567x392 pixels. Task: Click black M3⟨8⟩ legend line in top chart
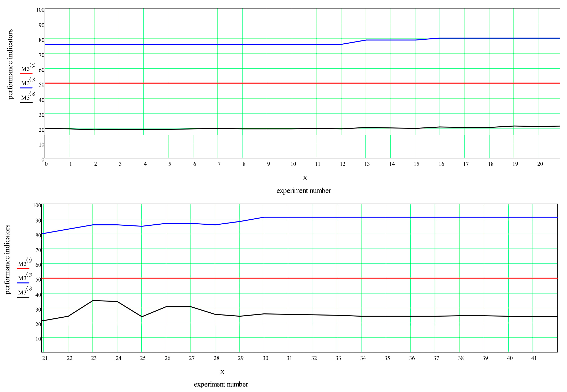point(26,102)
